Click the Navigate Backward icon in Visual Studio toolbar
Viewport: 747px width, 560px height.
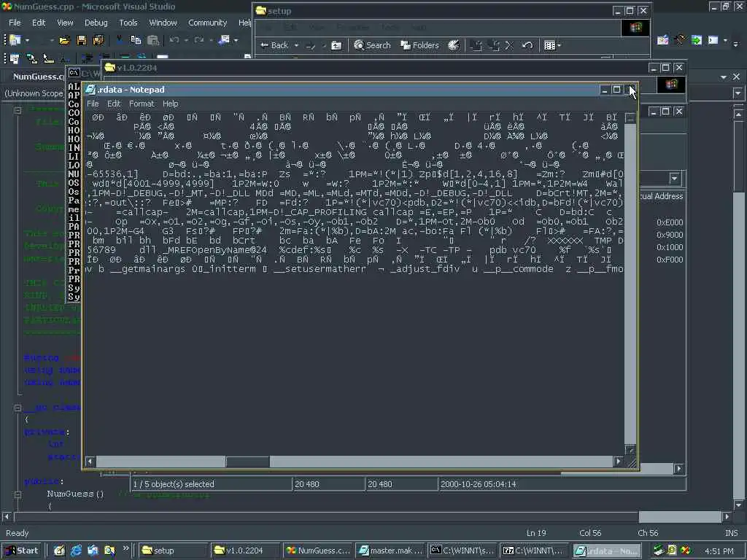(x=224, y=41)
